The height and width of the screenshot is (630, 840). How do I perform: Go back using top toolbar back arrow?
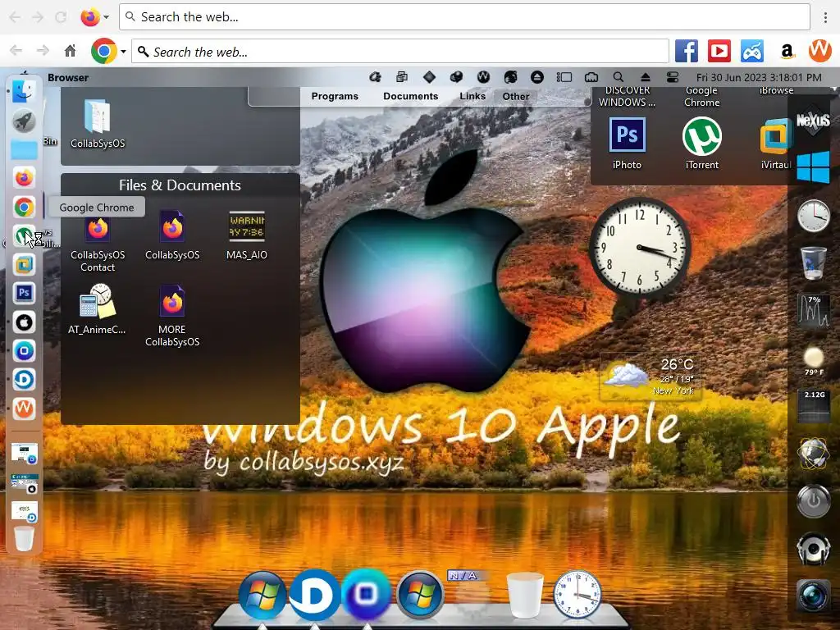[x=15, y=17]
